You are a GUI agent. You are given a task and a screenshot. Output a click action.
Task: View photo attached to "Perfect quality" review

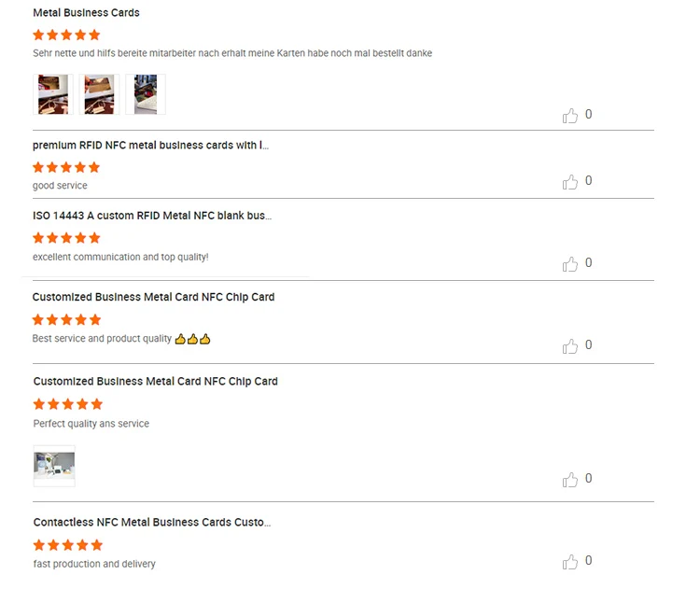coord(54,465)
